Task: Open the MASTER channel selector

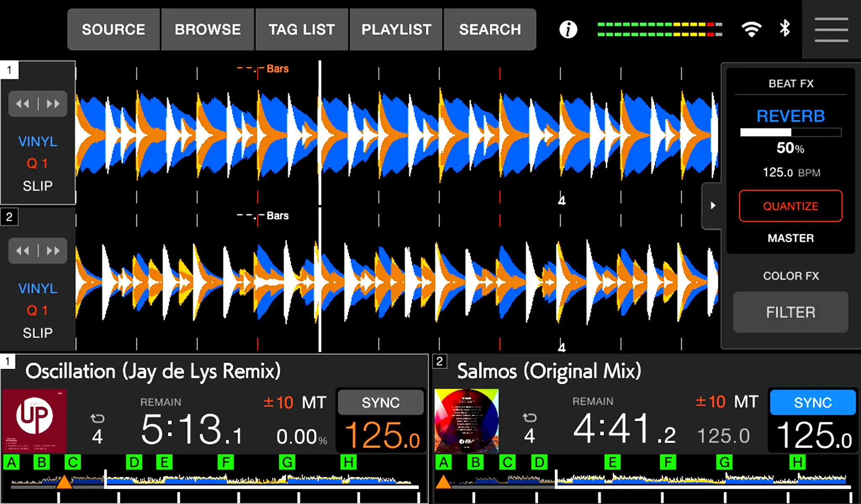Action: 790,238
